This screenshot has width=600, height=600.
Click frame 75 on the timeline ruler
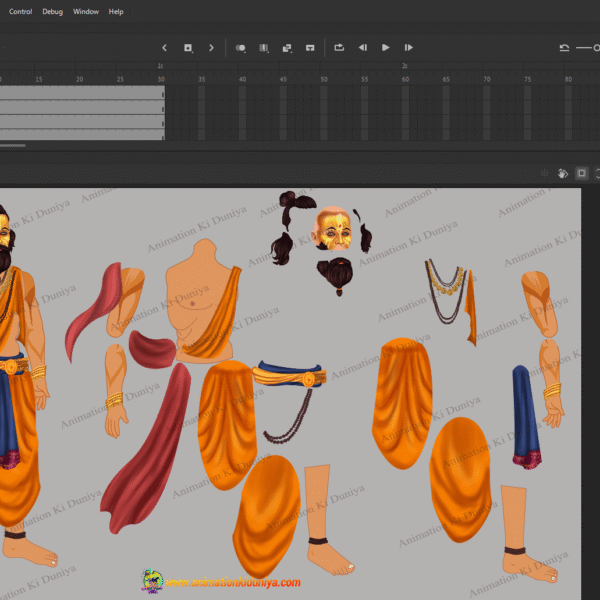point(527,79)
